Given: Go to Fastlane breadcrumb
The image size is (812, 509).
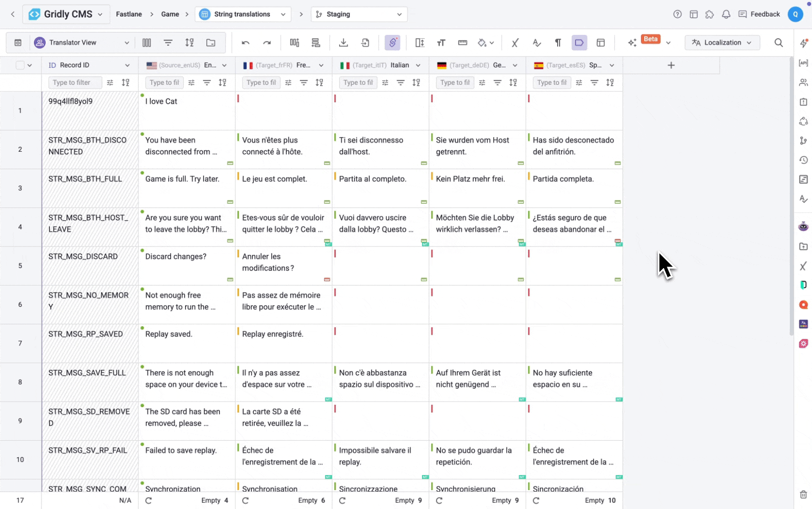Looking at the screenshot, I should 129,14.
